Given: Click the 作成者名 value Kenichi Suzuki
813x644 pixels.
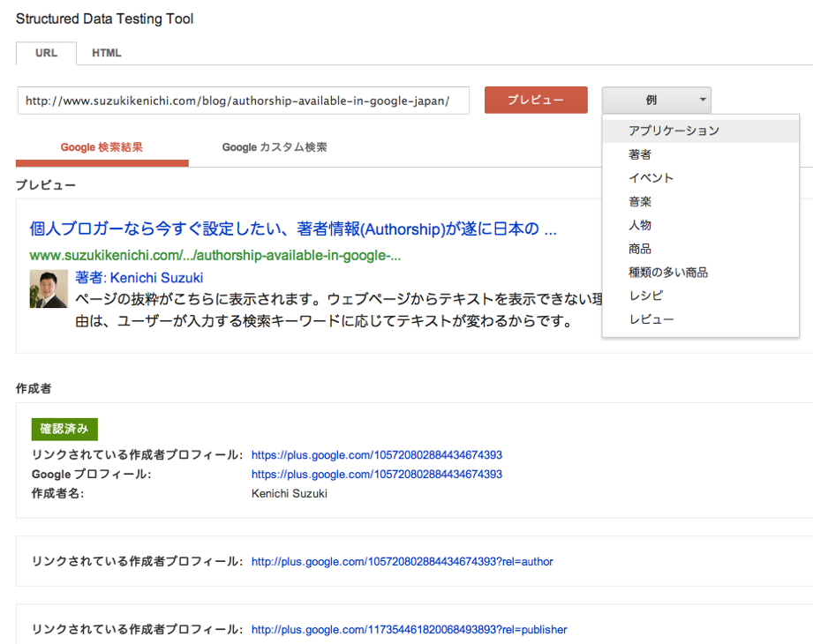Looking at the screenshot, I should pos(290,493).
